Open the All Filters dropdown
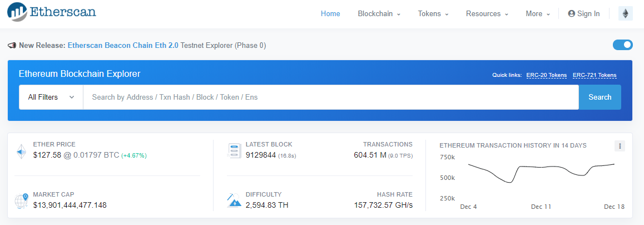This screenshot has width=644, height=225. tap(51, 97)
